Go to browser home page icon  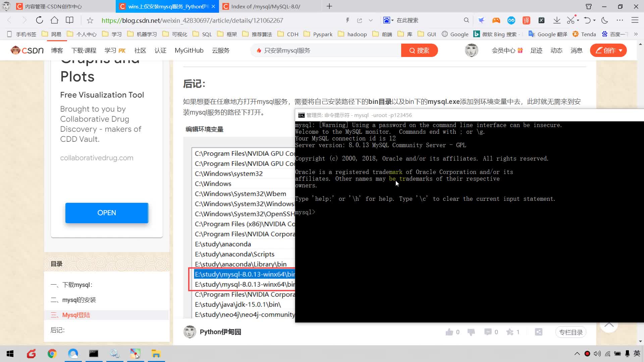point(54,20)
